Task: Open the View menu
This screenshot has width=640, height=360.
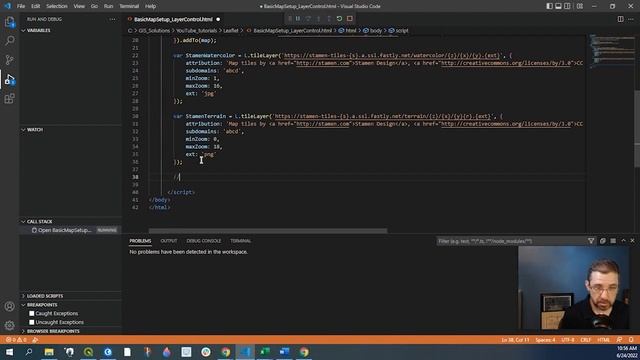Action: (79, 6)
